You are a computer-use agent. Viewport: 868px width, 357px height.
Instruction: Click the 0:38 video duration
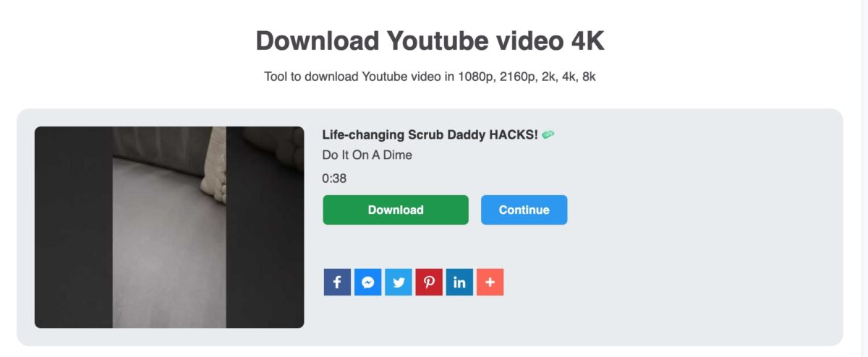tap(334, 178)
